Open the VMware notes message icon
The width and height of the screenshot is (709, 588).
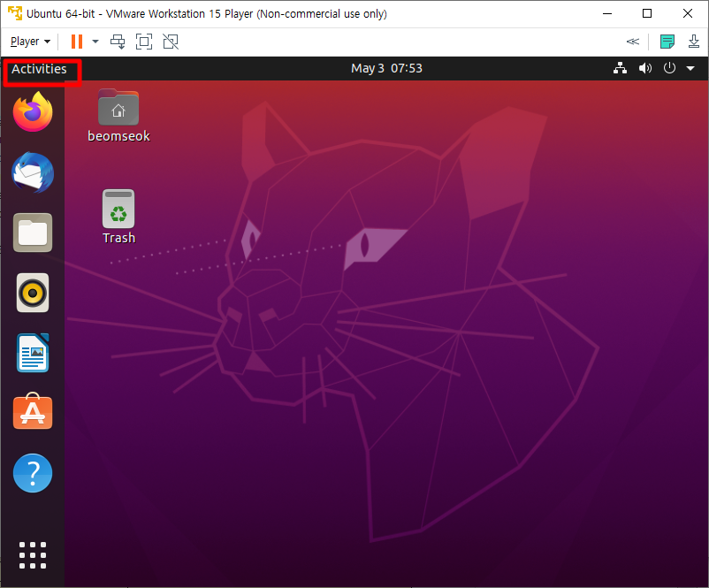point(667,42)
